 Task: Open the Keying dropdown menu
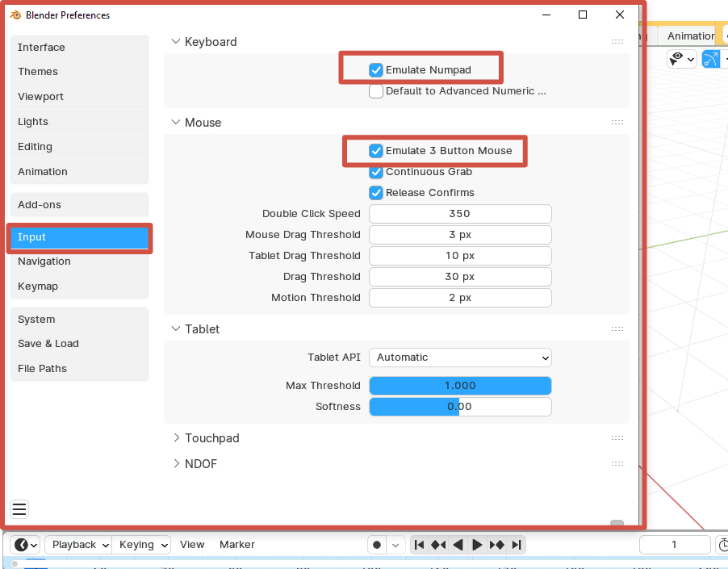point(141,545)
